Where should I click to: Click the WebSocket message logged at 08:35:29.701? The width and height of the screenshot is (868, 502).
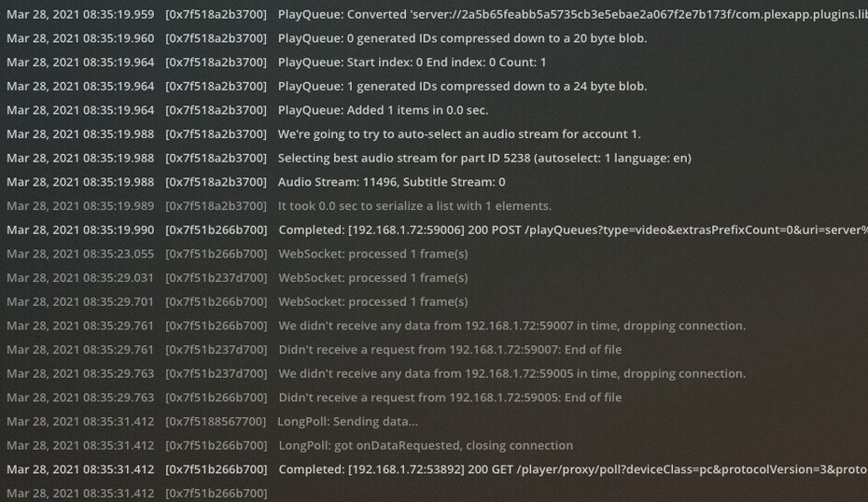[x=372, y=302]
